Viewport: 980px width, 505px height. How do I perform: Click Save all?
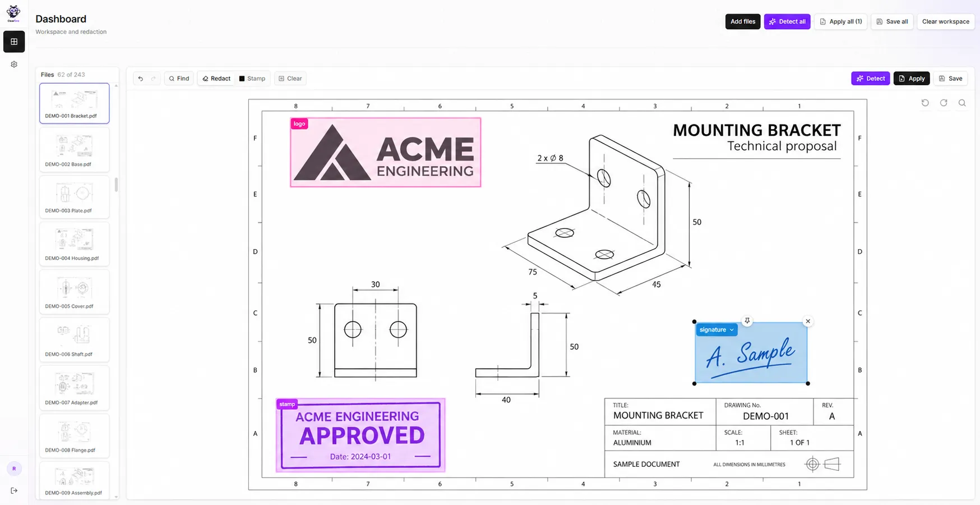pos(893,21)
